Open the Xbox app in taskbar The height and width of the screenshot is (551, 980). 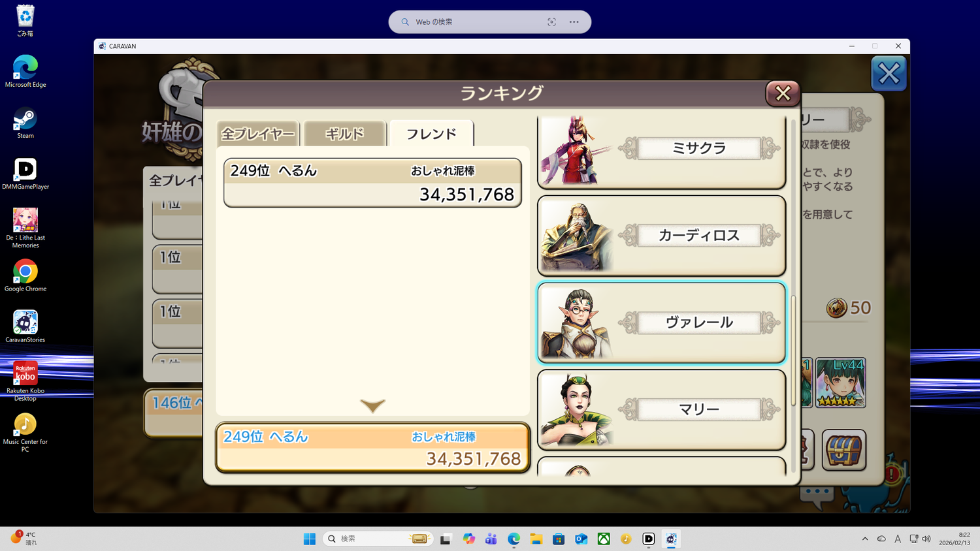[x=604, y=539]
